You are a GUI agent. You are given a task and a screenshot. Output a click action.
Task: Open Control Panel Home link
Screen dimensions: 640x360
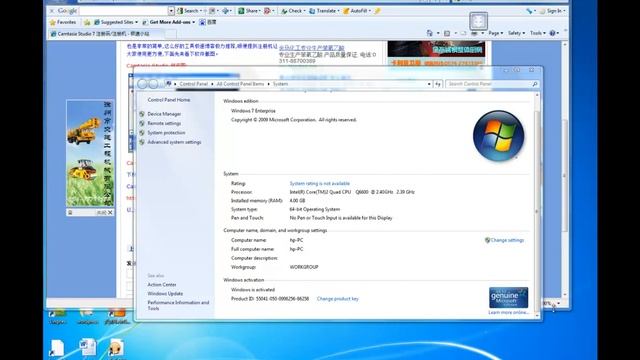click(169, 100)
